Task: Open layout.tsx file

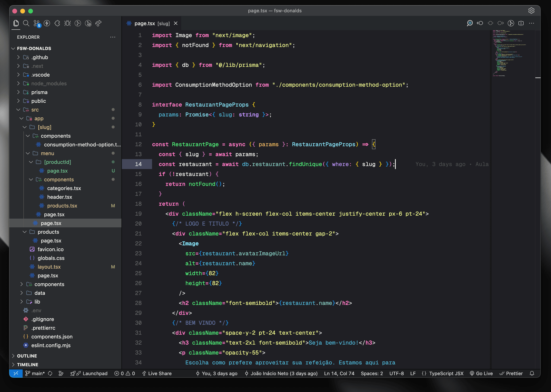Action: (49, 267)
